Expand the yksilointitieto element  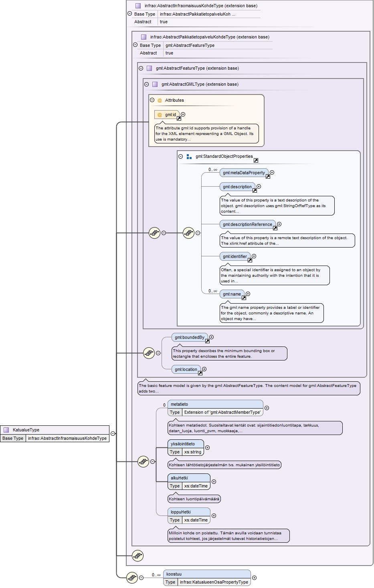point(207,447)
